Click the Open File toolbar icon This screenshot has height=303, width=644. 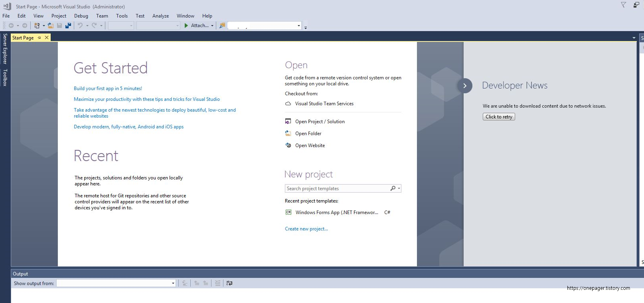(51, 26)
